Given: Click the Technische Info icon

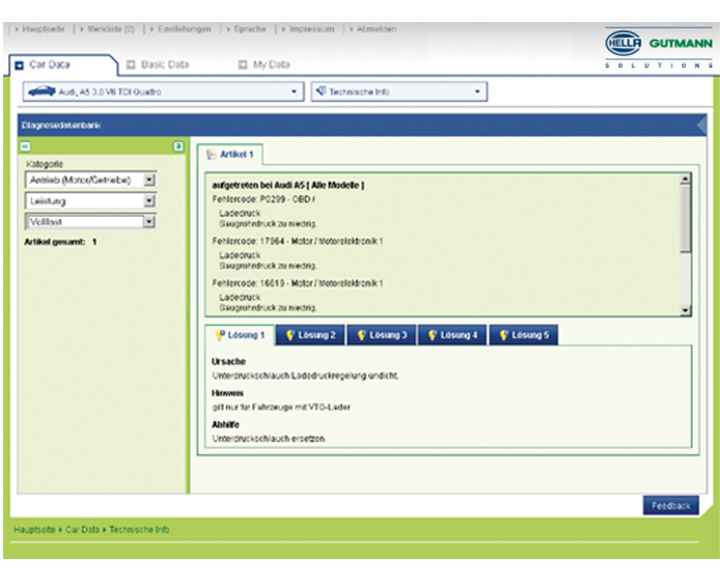Looking at the screenshot, I should pyautogui.click(x=321, y=92).
